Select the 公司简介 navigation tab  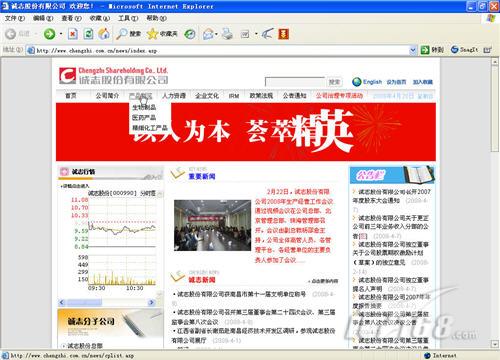click(x=107, y=96)
